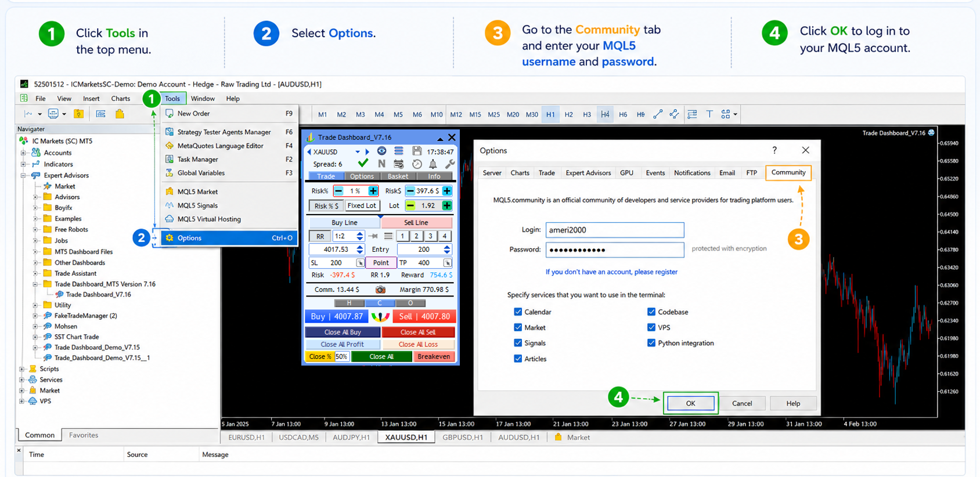Viewport: 980px width, 477px height.
Task: Expand the Accounts tree node
Action: pyautogui.click(x=24, y=153)
